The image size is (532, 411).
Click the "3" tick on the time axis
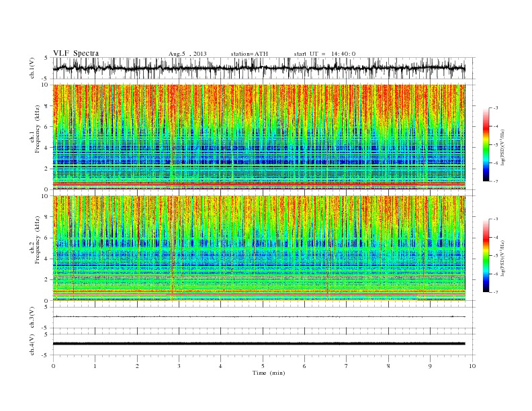179,366
